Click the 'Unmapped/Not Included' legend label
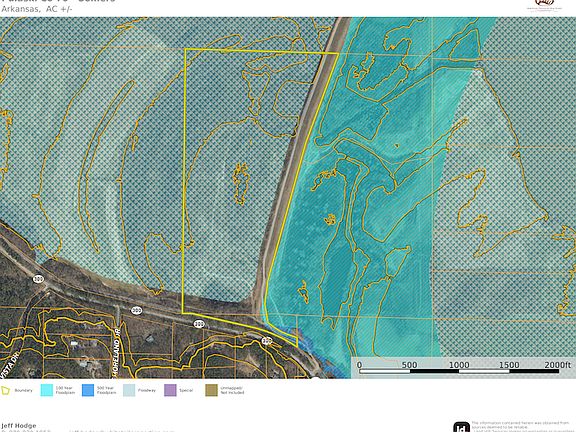576x432 pixels. pos(232,390)
